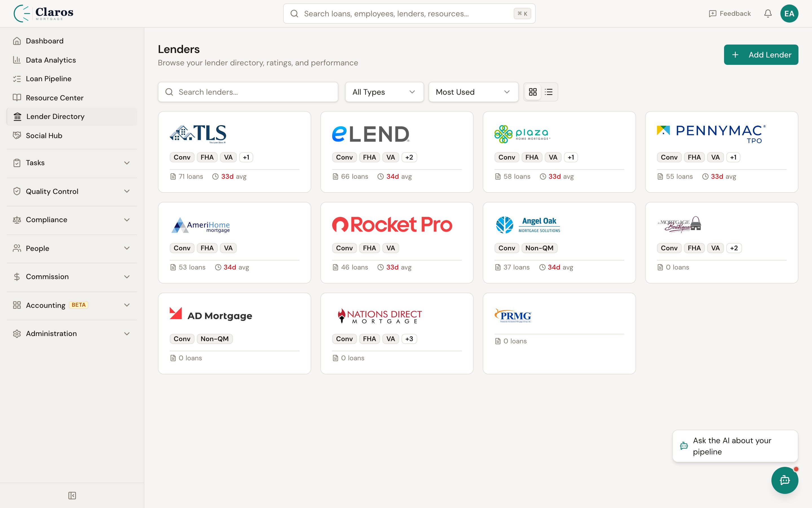Select Lender Directory in sidebar

point(72,117)
